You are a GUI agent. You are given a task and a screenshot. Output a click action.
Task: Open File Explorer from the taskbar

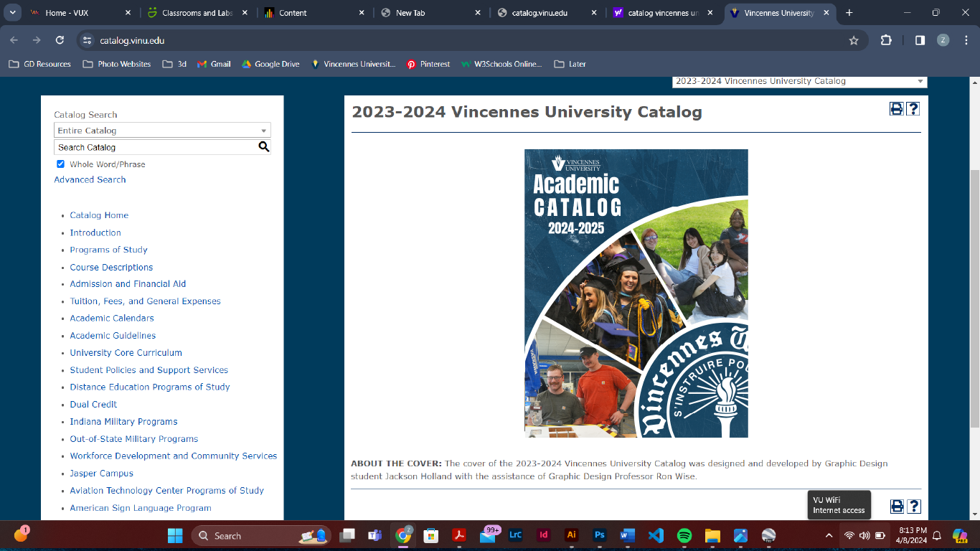click(x=712, y=535)
